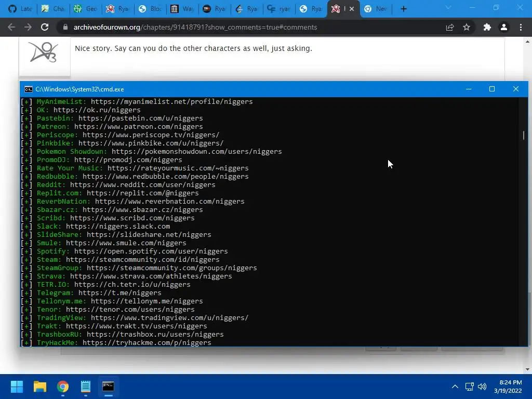This screenshot has width=532, height=399.
Task: Click the 'SteamGroup:' result line
Action: (139, 268)
